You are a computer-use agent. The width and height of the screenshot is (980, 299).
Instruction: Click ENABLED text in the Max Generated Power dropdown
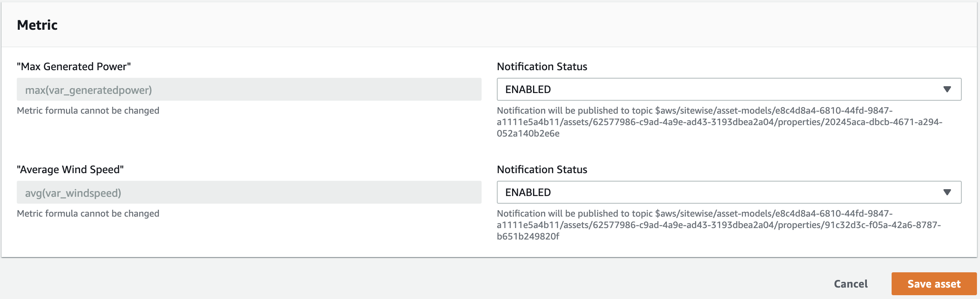tap(528, 89)
